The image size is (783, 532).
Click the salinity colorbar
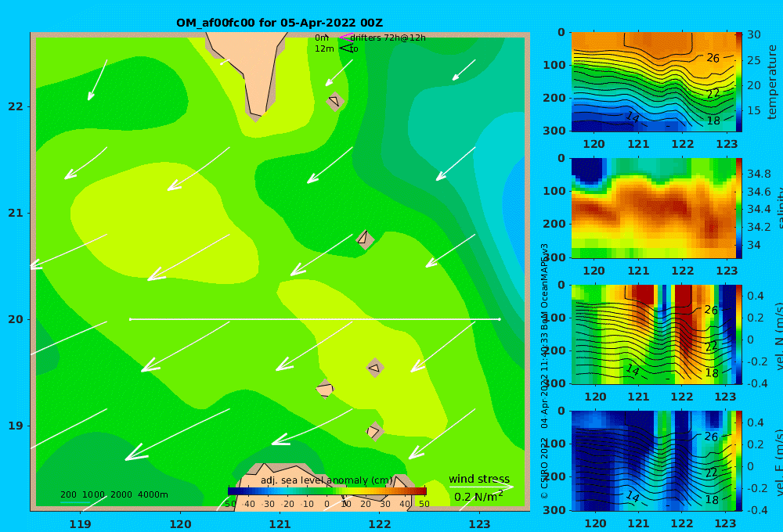pos(738,208)
